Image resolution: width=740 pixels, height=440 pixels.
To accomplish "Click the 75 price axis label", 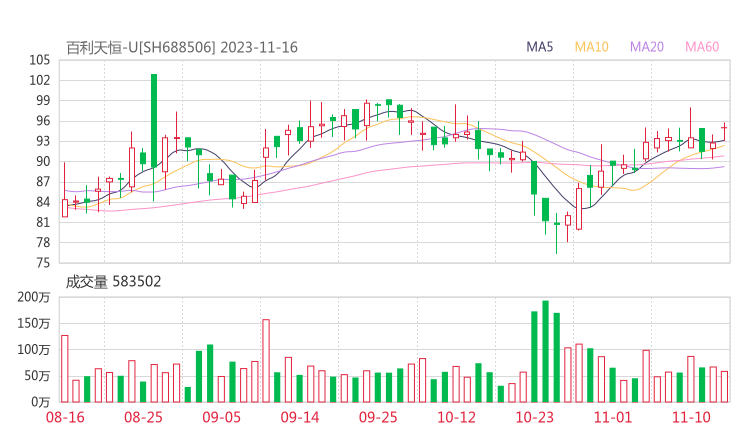I will point(43,263).
